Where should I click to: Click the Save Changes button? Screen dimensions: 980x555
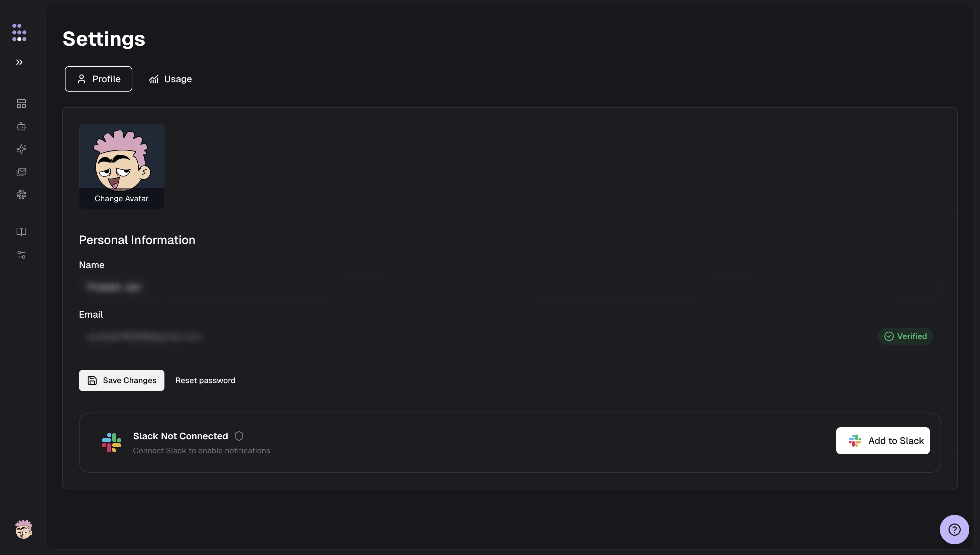coord(122,380)
